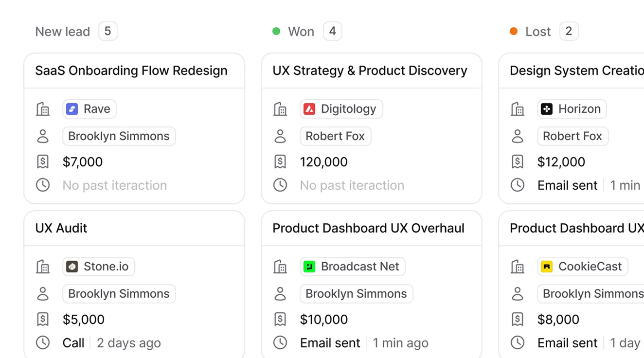Click the person icon on UX Strategy card
644x358 pixels.
[280, 136]
